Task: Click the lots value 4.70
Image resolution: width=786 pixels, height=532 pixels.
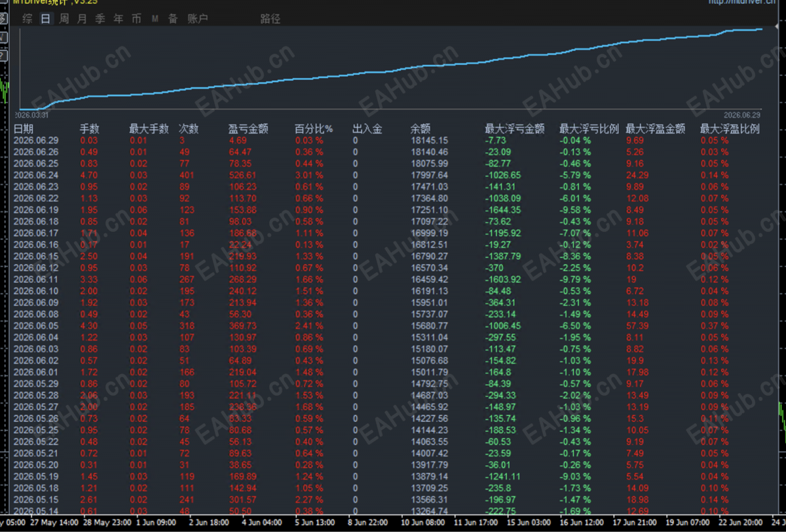Action: (x=89, y=176)
